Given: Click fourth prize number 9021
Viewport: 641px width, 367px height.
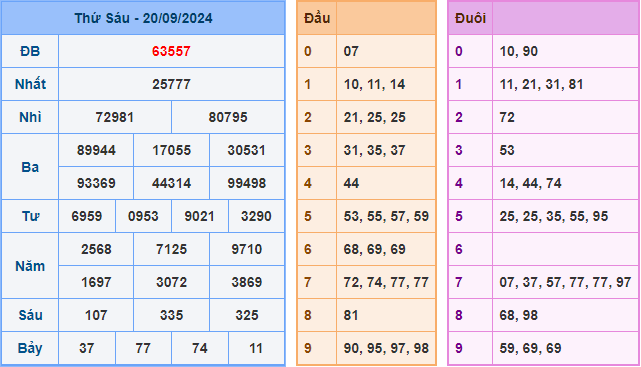Looking at the screenshot, I should point(199,216).
